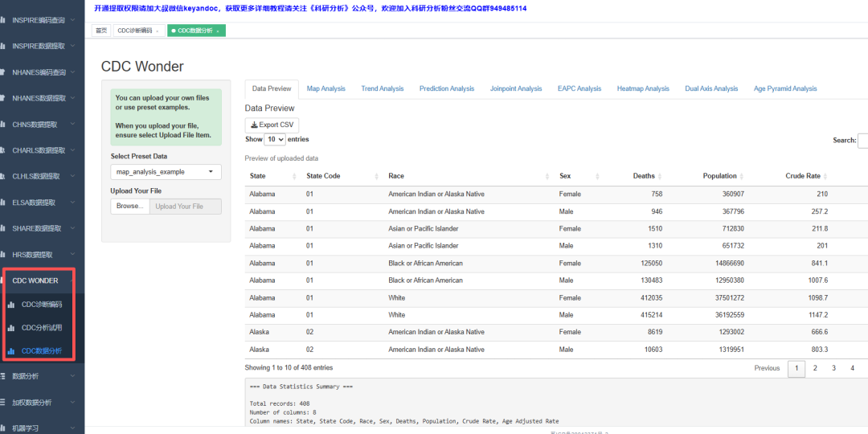The width and height of the screenshot is (868, 434).
Task: Switch to the EAPC Analysis tab
Action: point(579,88)
